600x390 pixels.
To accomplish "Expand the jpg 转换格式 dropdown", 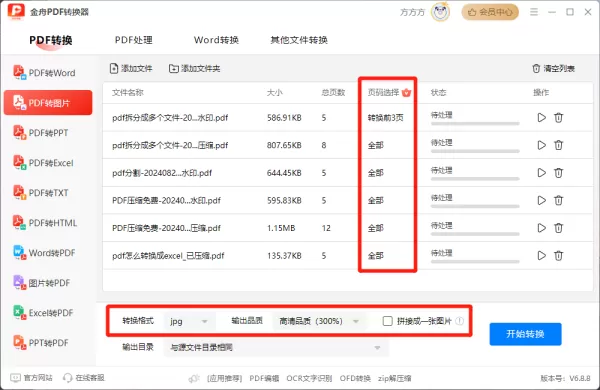I will point(189,321).
